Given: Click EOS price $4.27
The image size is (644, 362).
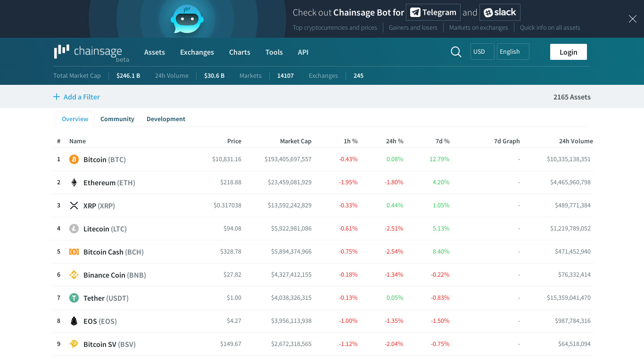Looking at the screenshot, I should pyautogui.click(x=234, y=321).
